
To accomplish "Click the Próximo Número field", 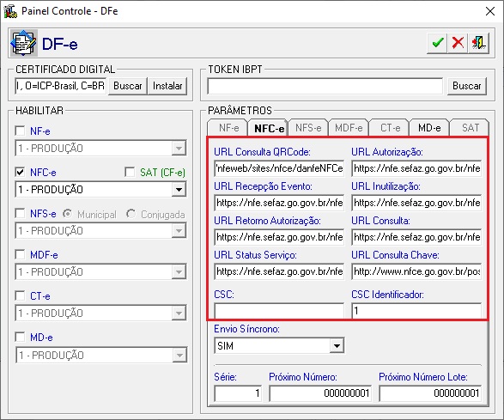I will [x=320, y=393].
